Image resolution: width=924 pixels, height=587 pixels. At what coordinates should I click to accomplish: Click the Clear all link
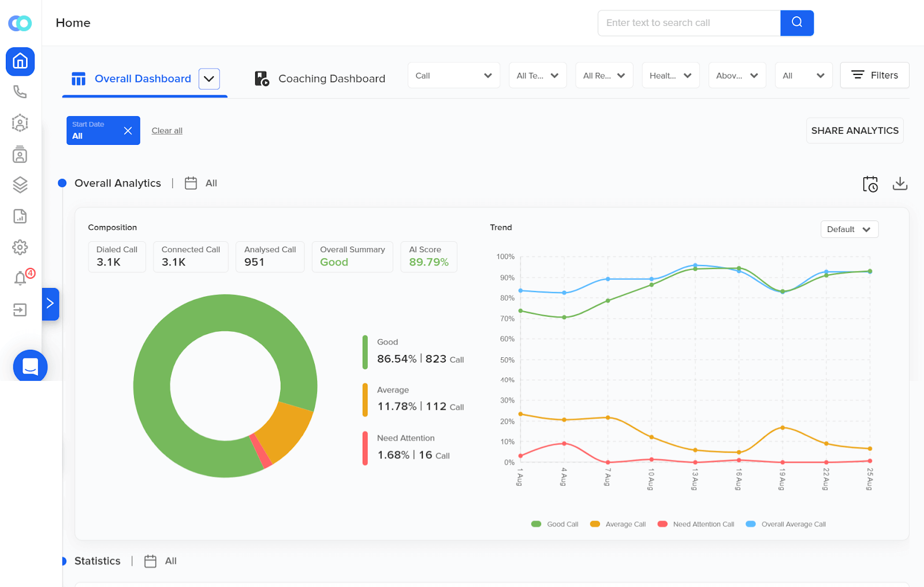[x=166, y=130]
